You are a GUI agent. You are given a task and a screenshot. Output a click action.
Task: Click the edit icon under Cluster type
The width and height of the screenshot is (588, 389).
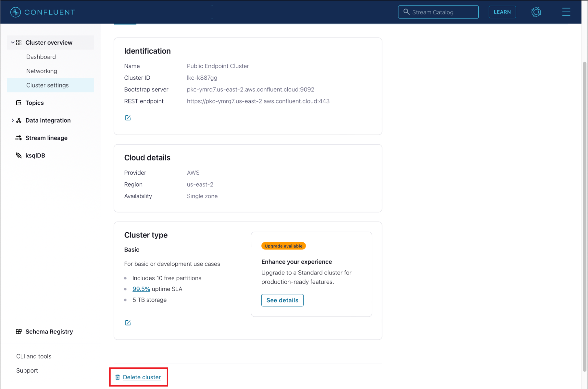pos(128,323)
